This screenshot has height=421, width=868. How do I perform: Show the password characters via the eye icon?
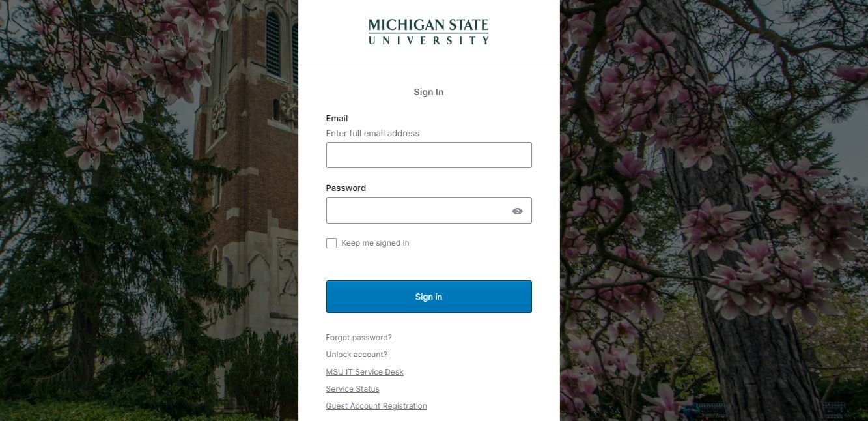click(x=516, y=210)
